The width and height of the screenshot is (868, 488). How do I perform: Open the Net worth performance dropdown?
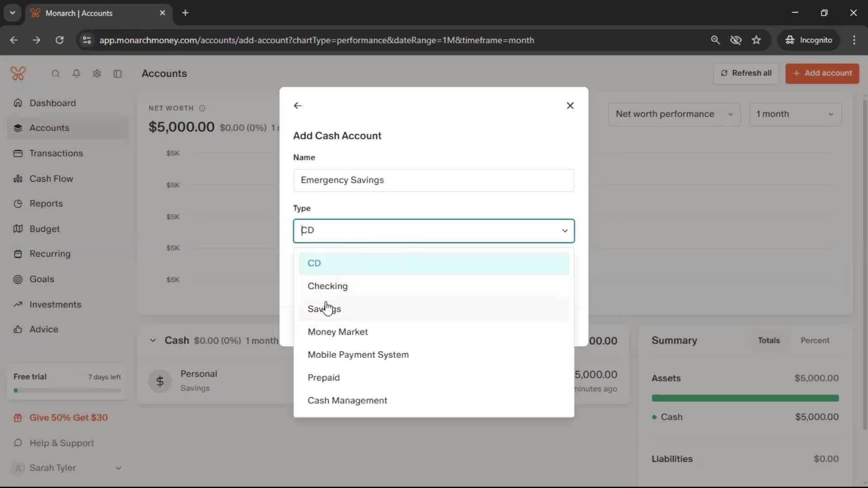click(x=674, y=114)
